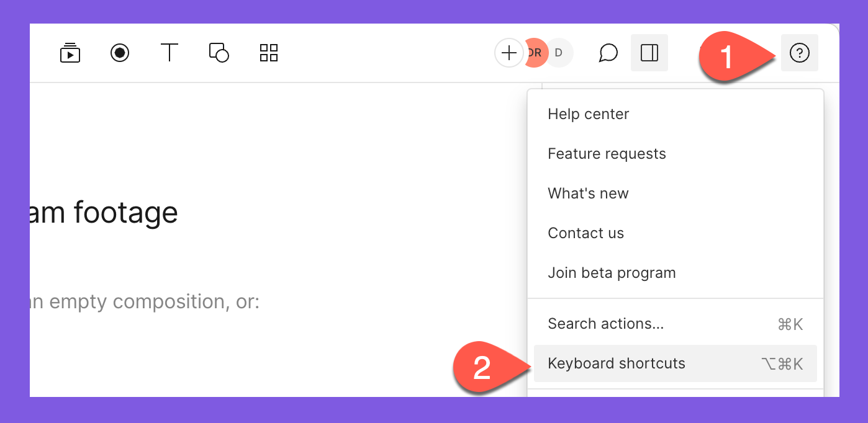Open the media library panel
The image size is (868, 423).
coord(70,53)
